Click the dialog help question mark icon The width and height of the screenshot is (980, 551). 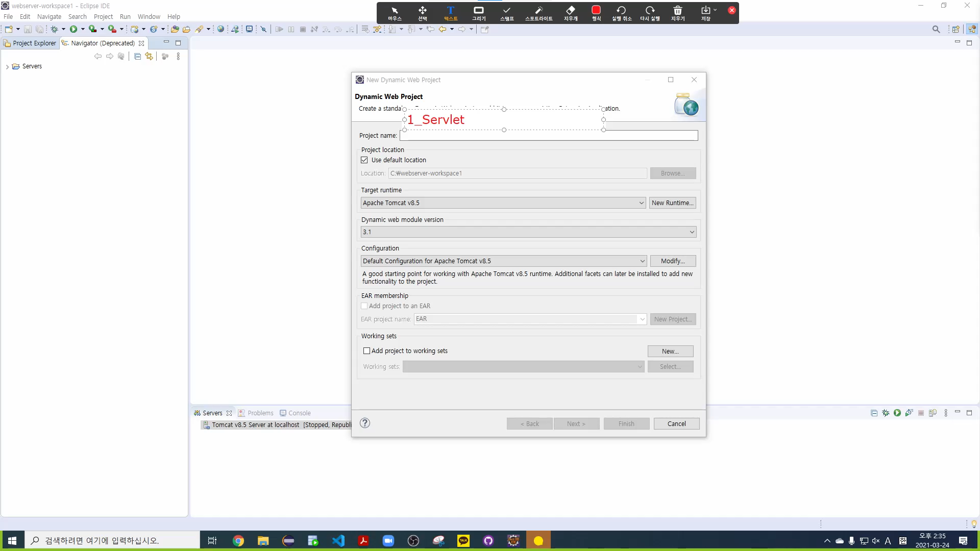click(x=365, y=423)
